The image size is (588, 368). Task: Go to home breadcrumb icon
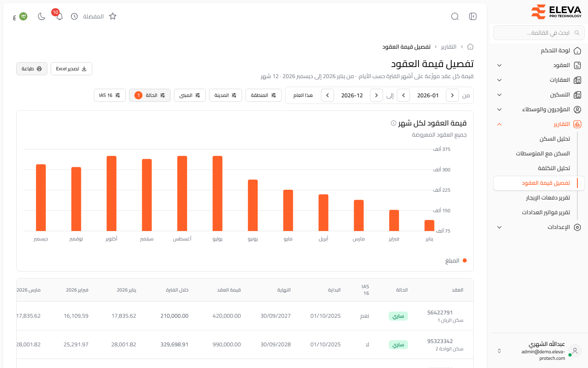pos(470,47)
